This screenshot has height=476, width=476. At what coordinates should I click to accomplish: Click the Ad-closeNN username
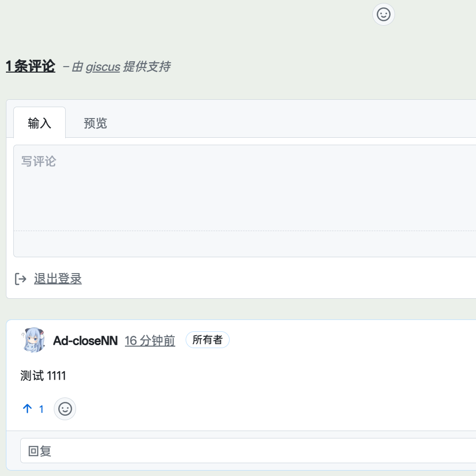click(85, 340)
